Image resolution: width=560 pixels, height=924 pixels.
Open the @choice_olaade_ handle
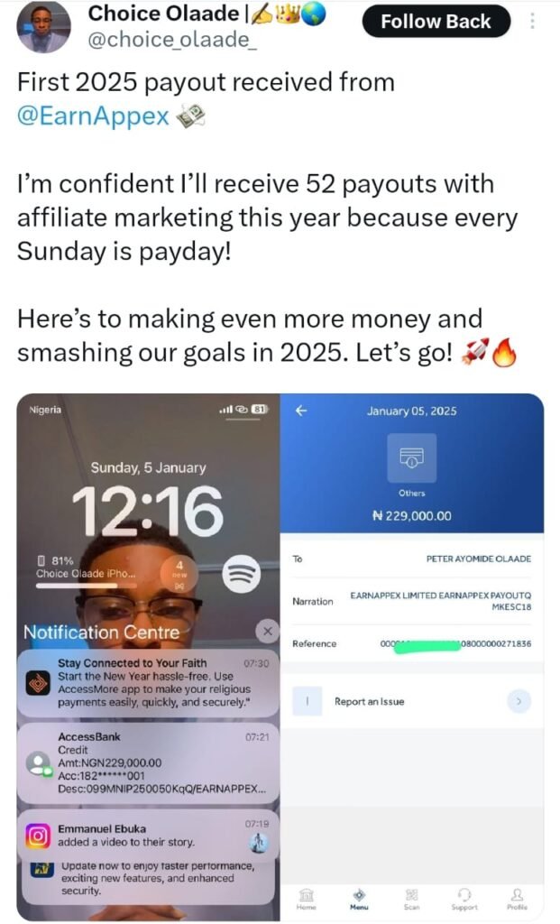[172, 40]
